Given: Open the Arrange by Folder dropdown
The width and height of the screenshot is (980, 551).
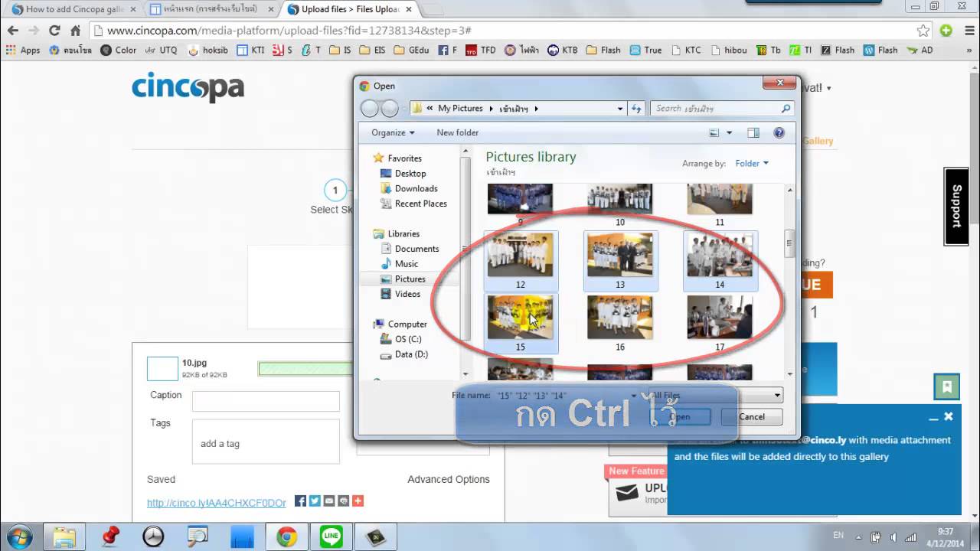Looking at the screenshot, I should pos(752,163).
